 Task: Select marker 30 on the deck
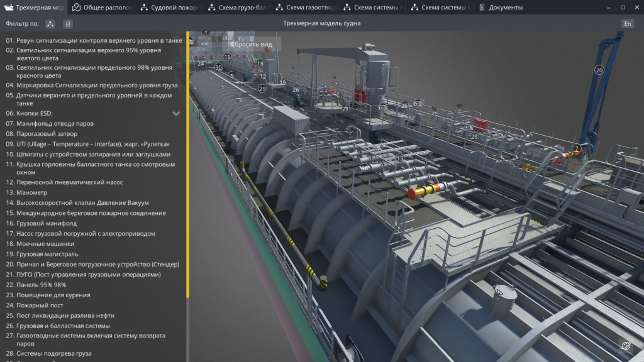pos(218,67)
